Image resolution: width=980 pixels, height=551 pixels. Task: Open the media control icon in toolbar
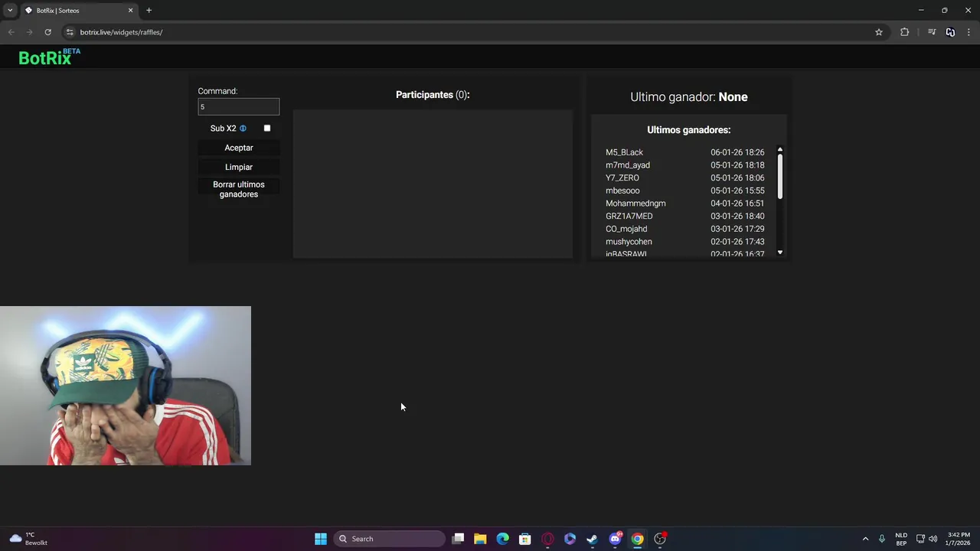click(932, 32)
